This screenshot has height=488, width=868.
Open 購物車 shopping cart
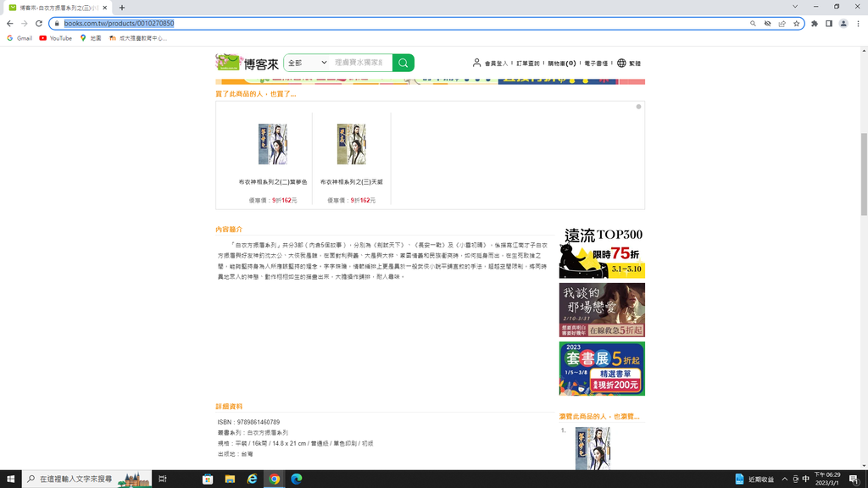pyautogui.click(x=562, y=64)
